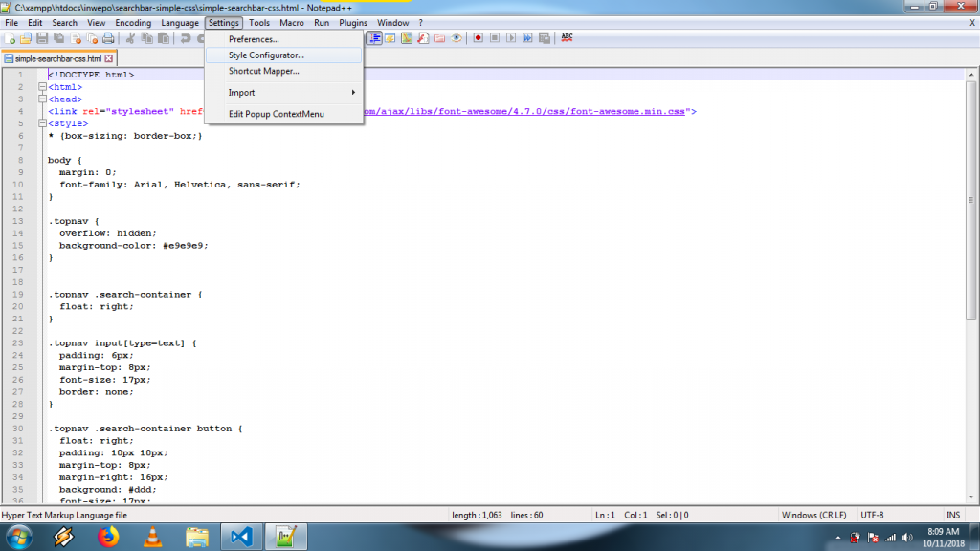Open the Plugins menu
Viewport: 980px width, 551px height.
pyautogui.click(x=353, y=23)
